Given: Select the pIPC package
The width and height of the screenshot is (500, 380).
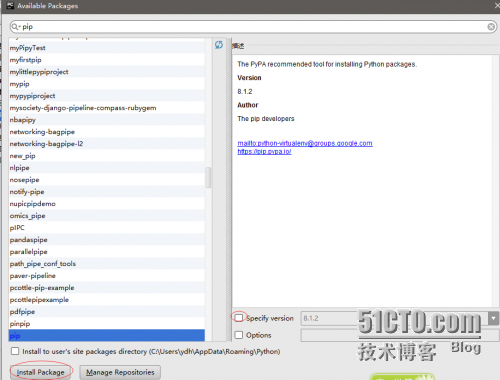Looking at the screenshot, I should pyautogui.click(x=107, y=228).
